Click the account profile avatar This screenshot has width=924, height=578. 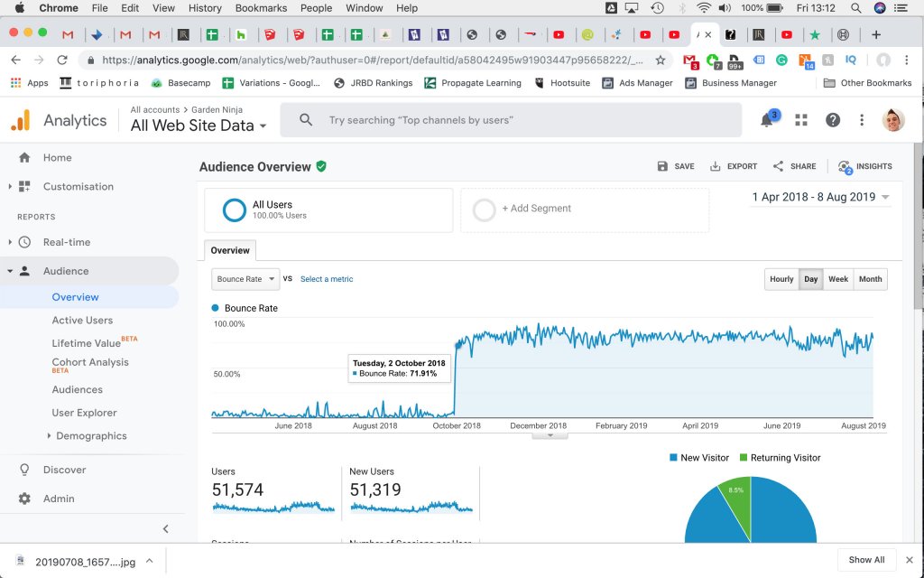click(892, 120)
